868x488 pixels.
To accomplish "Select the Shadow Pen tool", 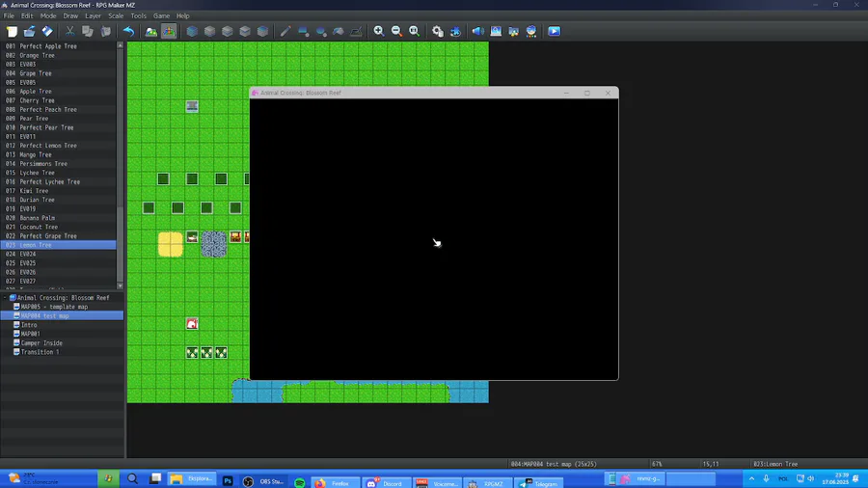I will 356,32.
